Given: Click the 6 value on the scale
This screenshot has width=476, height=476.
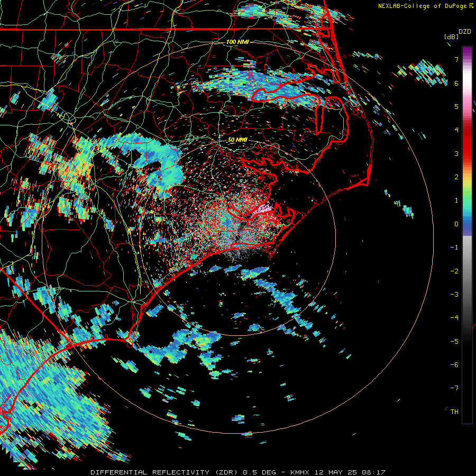Looking at the screenshot, I should 456,83.
